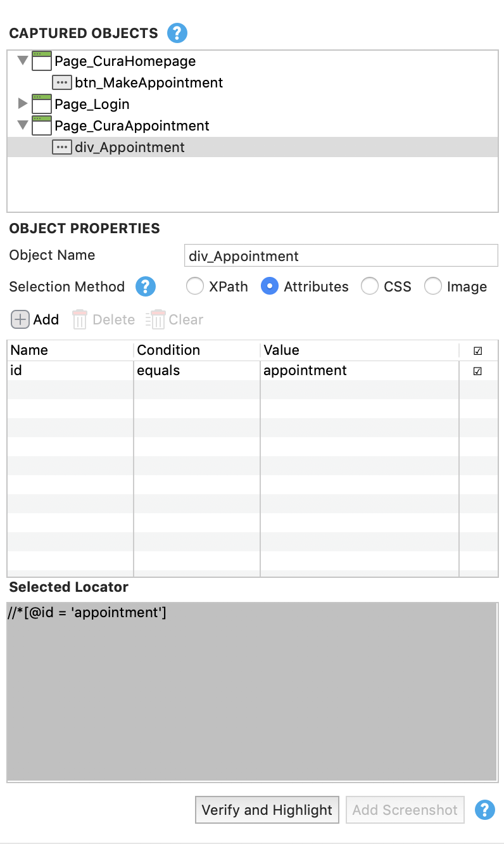Select the XPath selection method

pyautogui.click(x=194, y=286)
